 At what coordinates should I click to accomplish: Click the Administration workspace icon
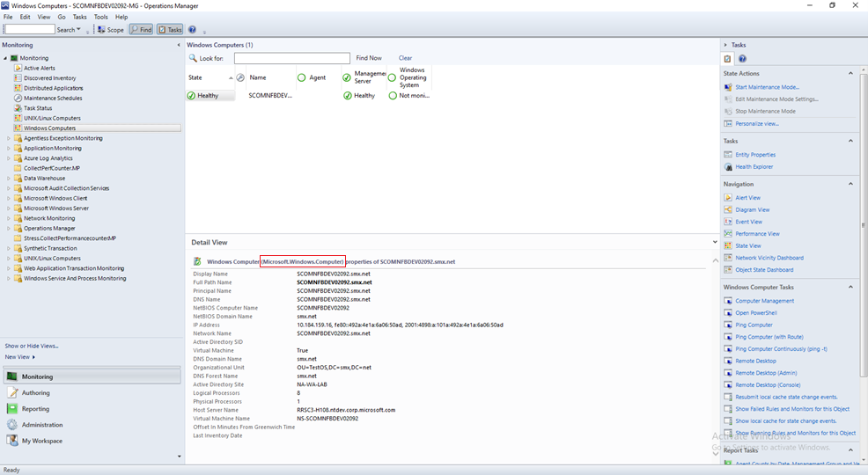click(x=12, y=425)
